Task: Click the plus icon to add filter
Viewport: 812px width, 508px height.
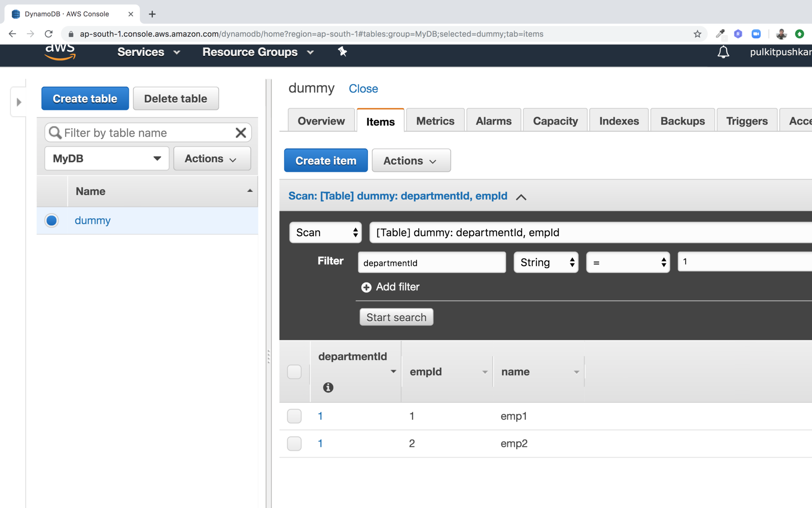Action: click(x=366, y=287)
